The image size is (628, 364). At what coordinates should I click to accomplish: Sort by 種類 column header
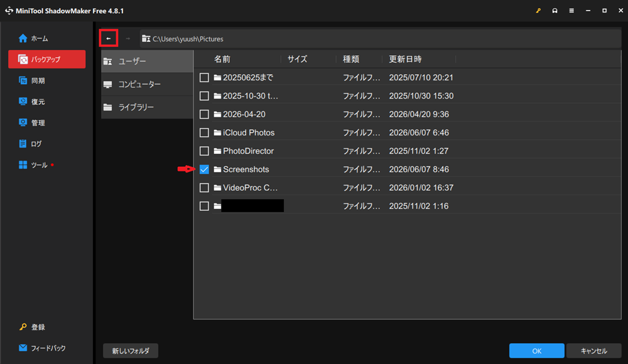[x=351, y=59]
